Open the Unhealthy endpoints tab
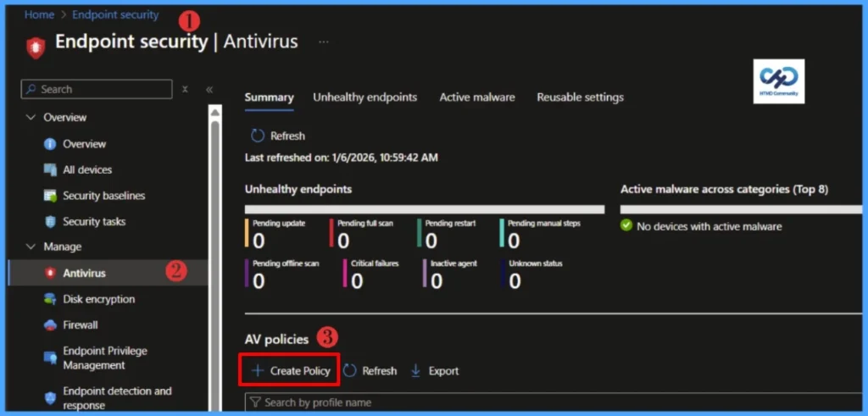 click(364, 97)
